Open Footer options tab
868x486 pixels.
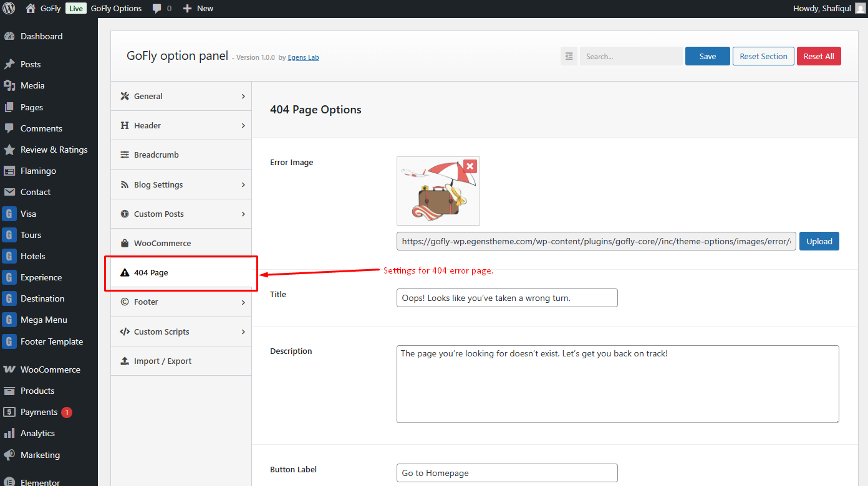[x=181, y=302]
